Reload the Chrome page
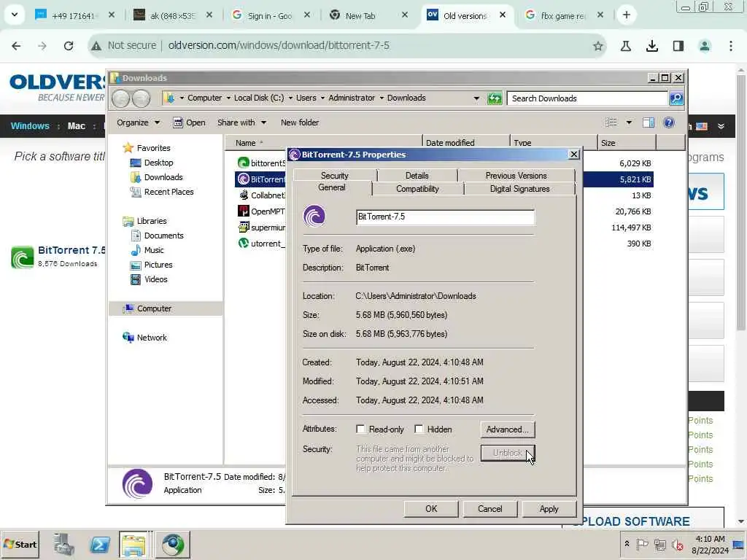The height and width of the screenshot is (560, 747). click(x=69, y=46)
